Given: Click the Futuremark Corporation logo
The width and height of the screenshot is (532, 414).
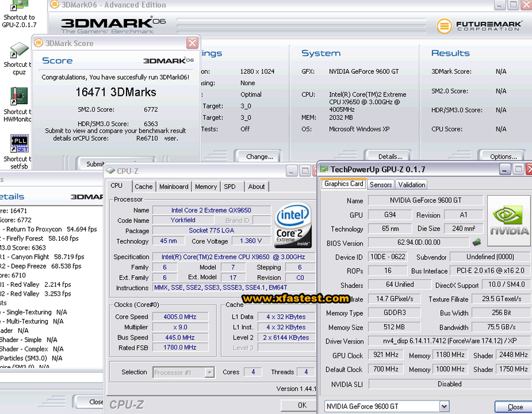Looking at the screenshot, I should [480, 26].
